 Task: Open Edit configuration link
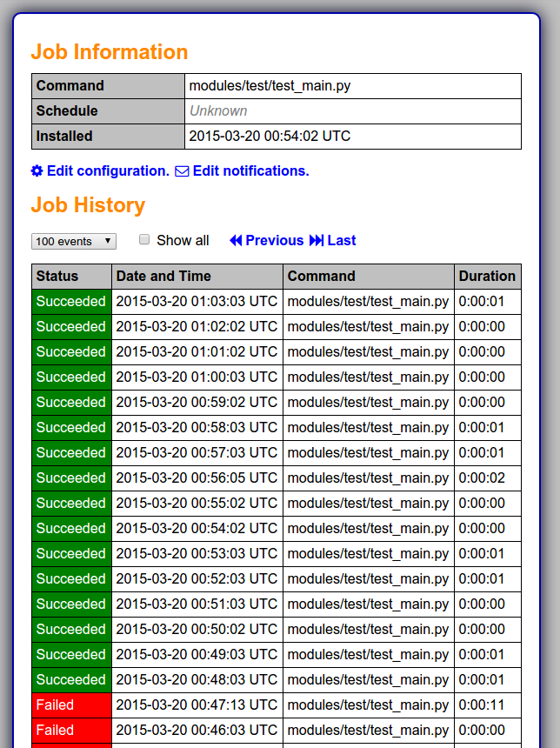[109, 170]
